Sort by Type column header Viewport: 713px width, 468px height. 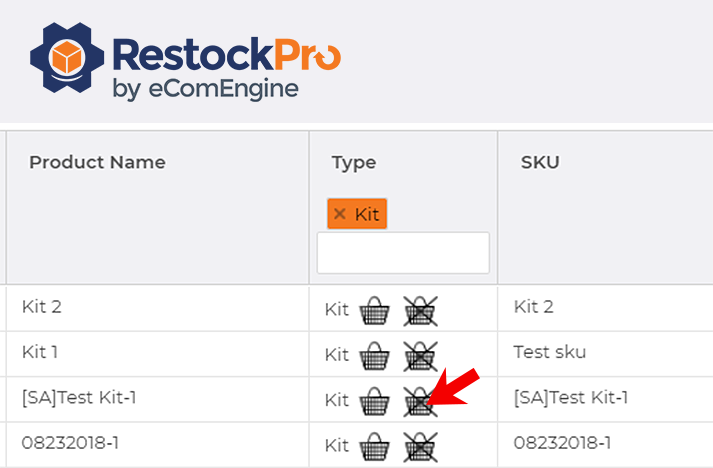(x=354, y=162)
